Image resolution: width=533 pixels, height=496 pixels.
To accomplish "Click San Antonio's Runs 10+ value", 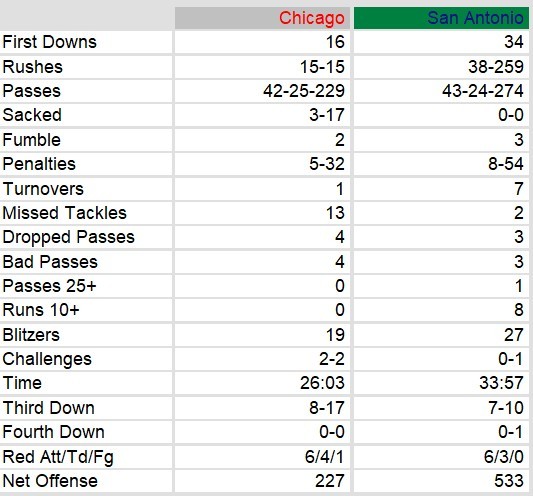I will (x=519, y=310).
